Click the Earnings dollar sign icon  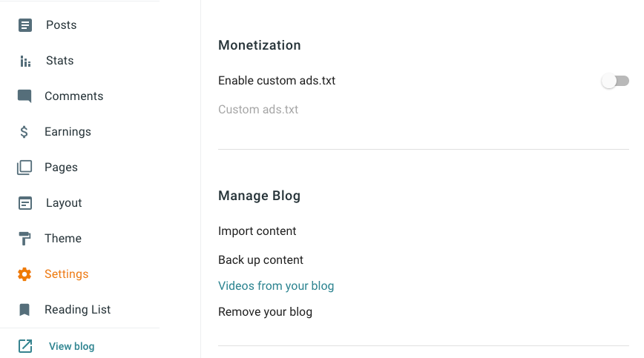coord(25,132)
